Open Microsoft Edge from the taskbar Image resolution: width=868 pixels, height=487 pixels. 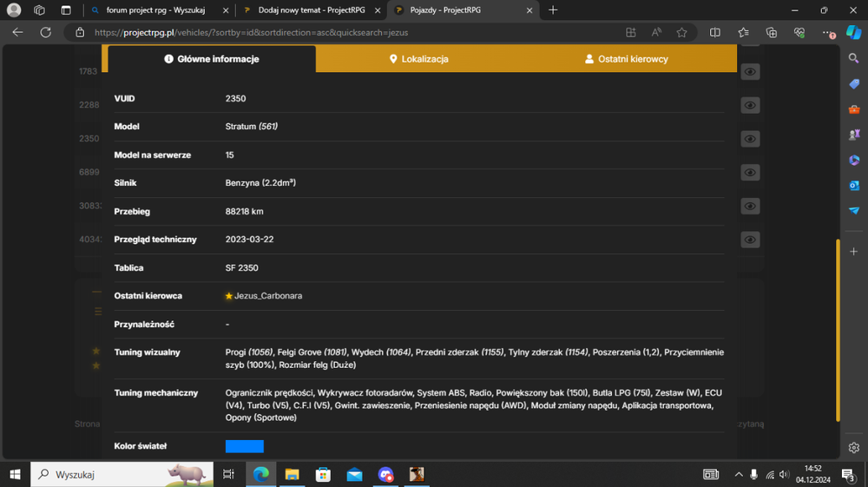click(260, 474)
